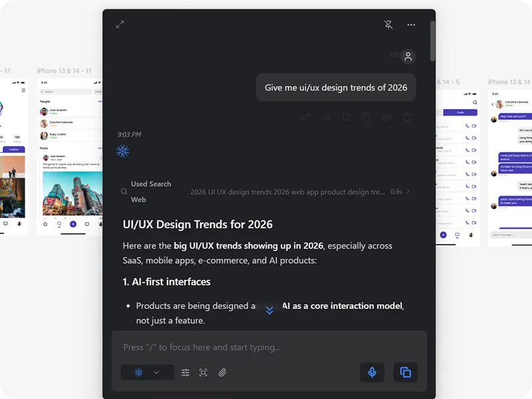Click the branch arrow icon under message
Screen dimensions: 532x399
coord(326,117)
